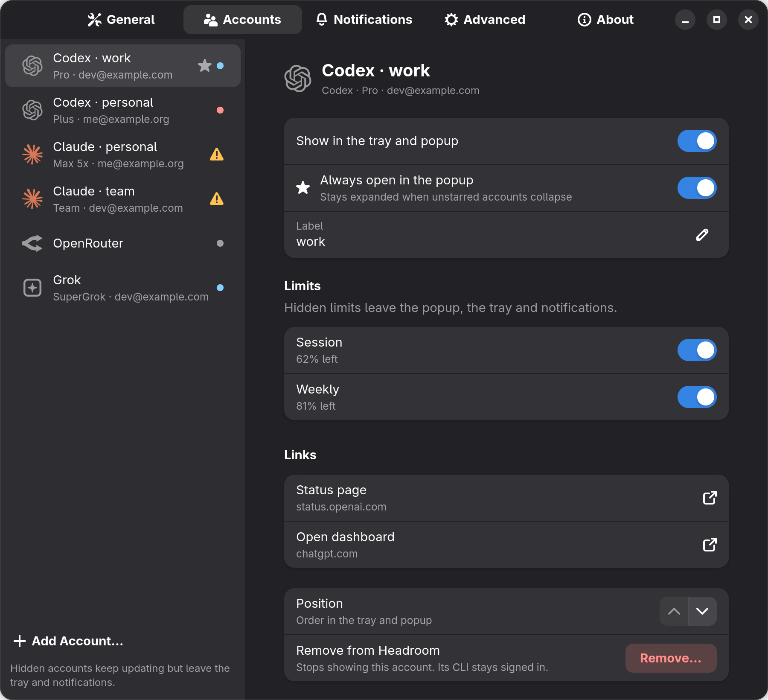
Task: Select the Claude · personal account
Action: click(x=123, y=155)
